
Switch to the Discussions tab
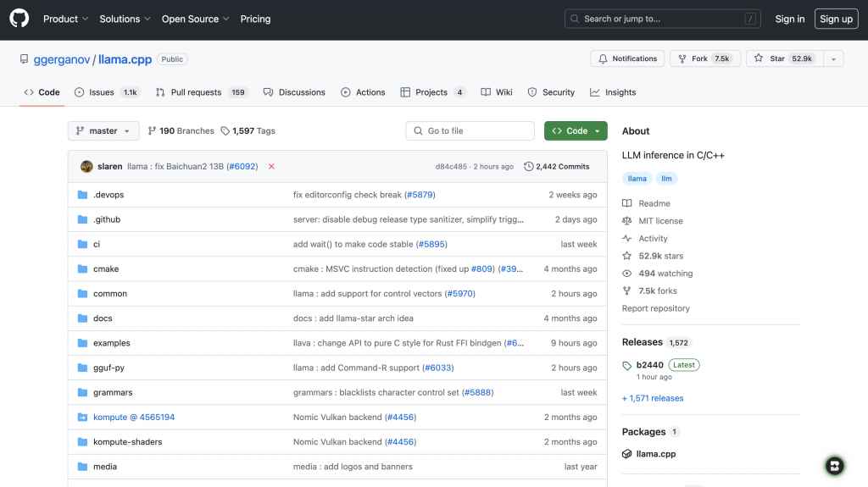[294, 92]
